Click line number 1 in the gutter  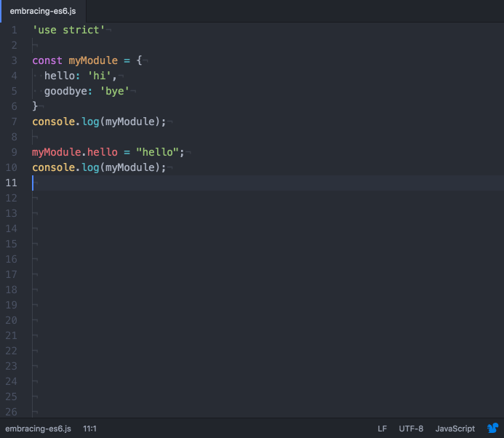pos(14,31)
